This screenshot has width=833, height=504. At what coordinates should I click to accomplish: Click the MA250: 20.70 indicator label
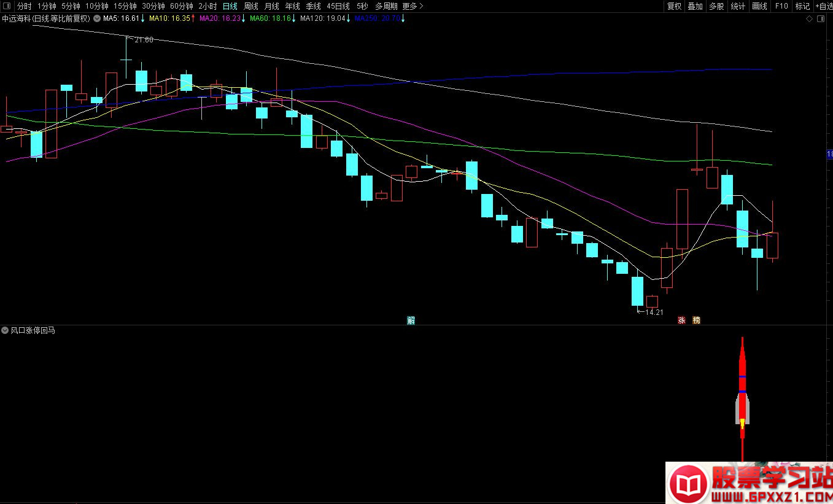tap(381, 18)
